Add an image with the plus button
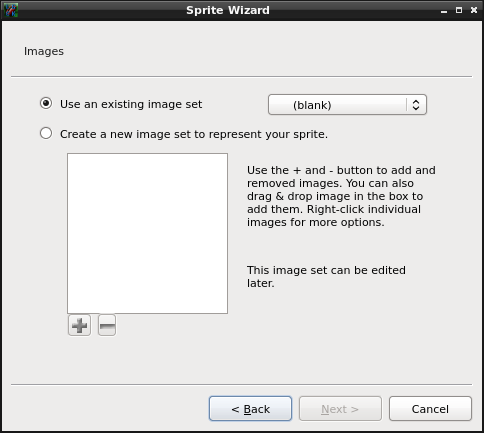Screen dimensions: 484x433 [79, 325]
